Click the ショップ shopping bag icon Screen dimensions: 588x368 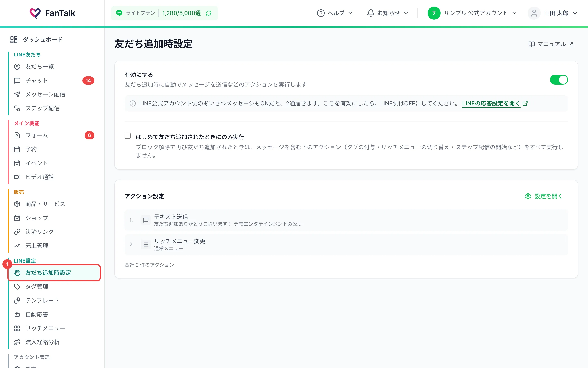[x=17, y=218]
